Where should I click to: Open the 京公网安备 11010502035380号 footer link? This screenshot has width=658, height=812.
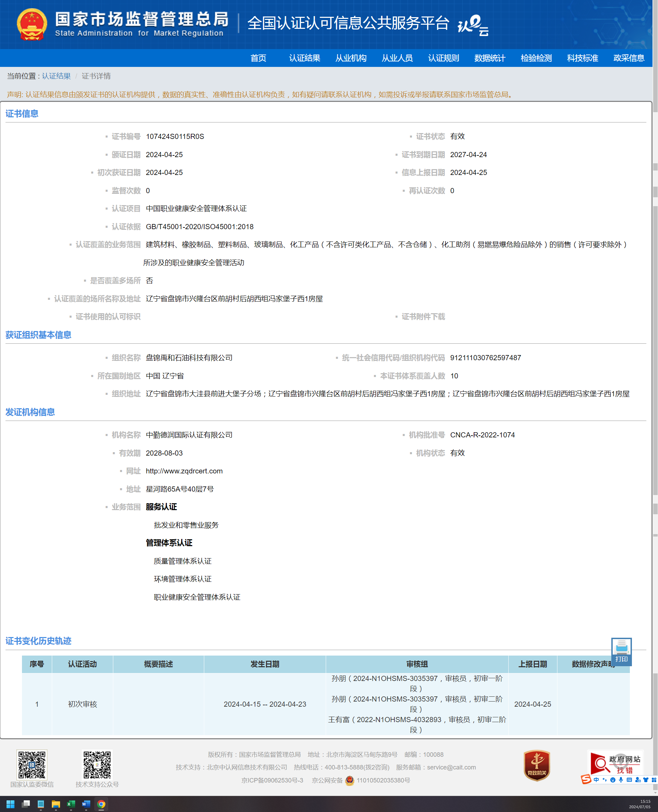[361, 780]
